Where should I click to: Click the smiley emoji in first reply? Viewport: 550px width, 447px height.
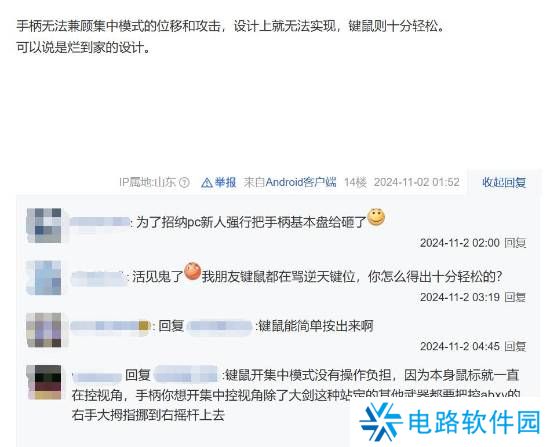coord(376,218)
